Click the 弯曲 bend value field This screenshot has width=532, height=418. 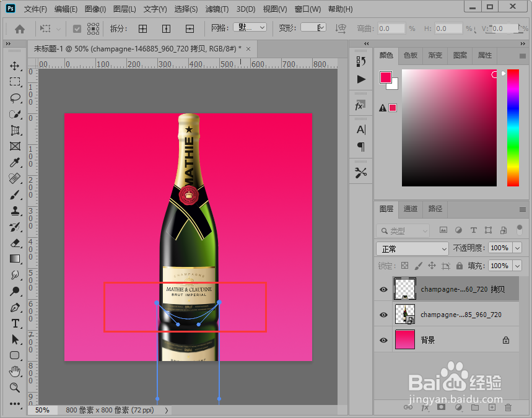coord(391,28)
